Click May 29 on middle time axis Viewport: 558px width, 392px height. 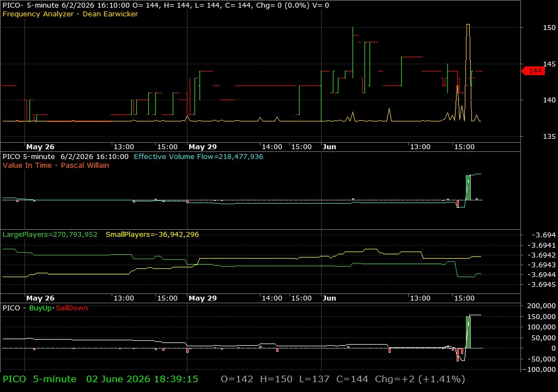203,298
